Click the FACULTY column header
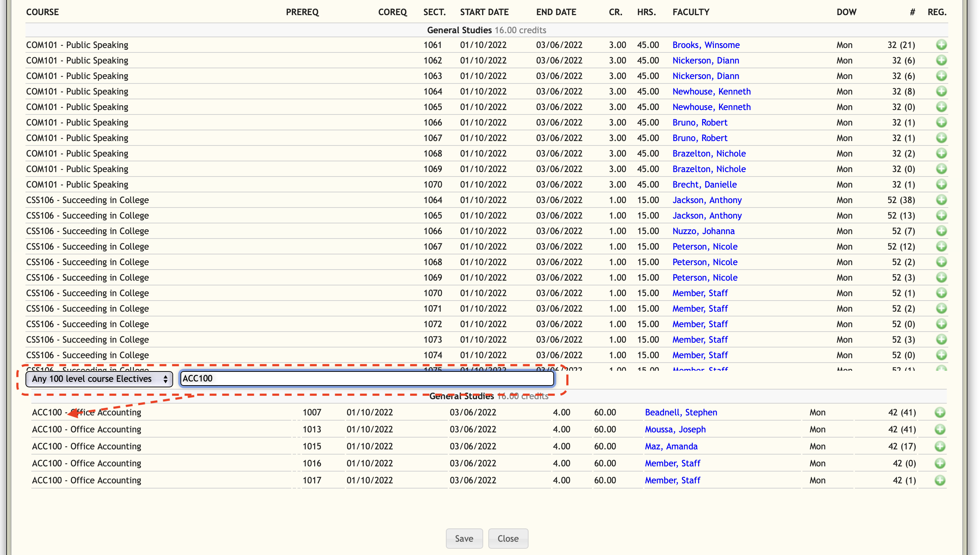The image size is (980, 555). point(690,12)
